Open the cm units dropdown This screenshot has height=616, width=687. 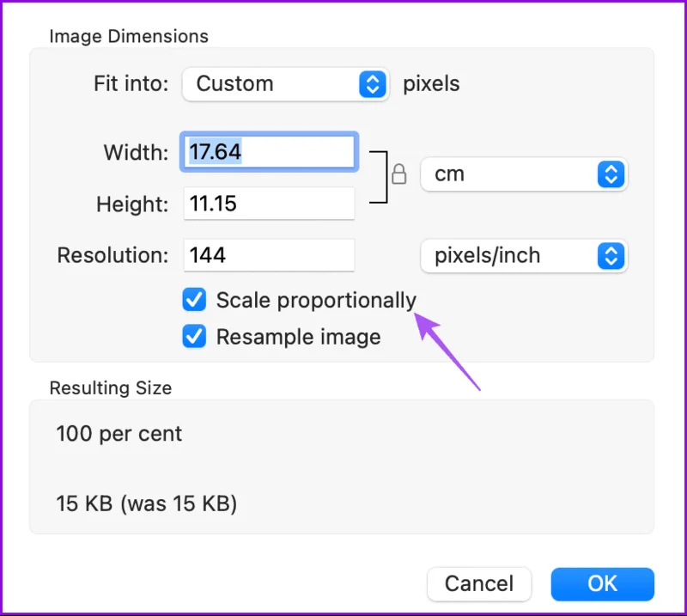[524, 174]
